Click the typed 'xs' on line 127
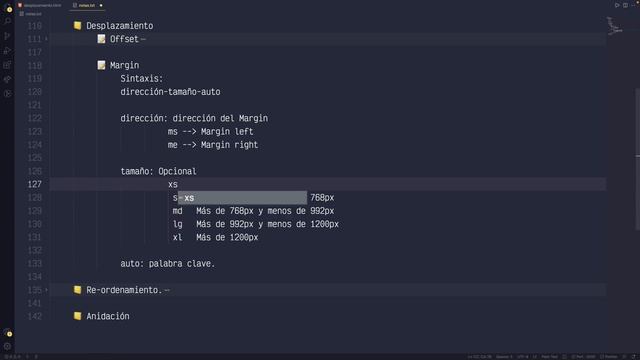640x360 pixels. point(173,184)
